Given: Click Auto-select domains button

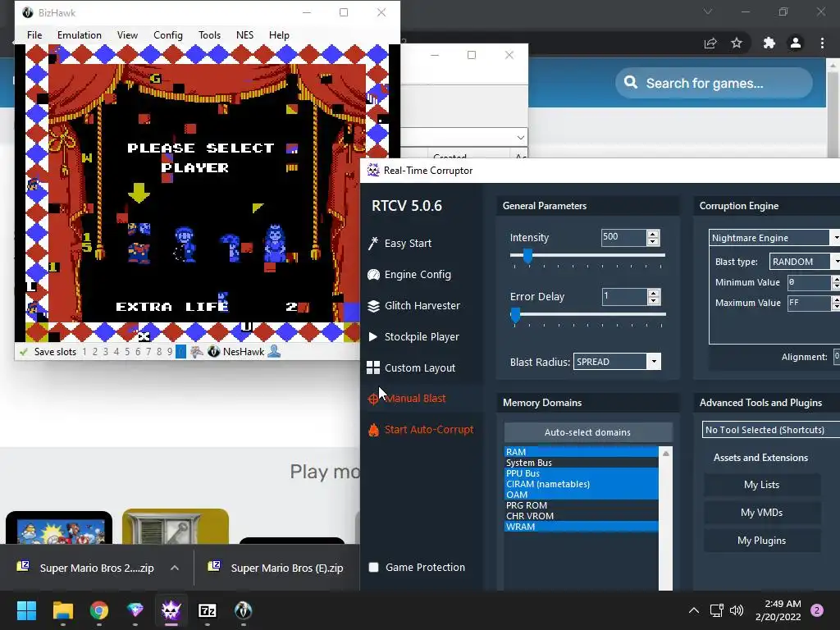Looking at the screenshot, I should pyautogui.click(x=587, y=432).
